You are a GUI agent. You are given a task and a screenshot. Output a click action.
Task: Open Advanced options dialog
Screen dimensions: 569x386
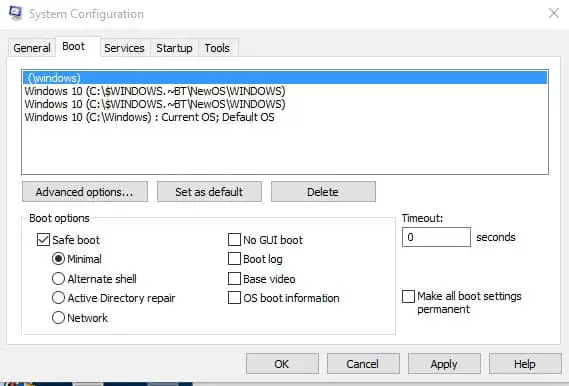pos(85,192)
